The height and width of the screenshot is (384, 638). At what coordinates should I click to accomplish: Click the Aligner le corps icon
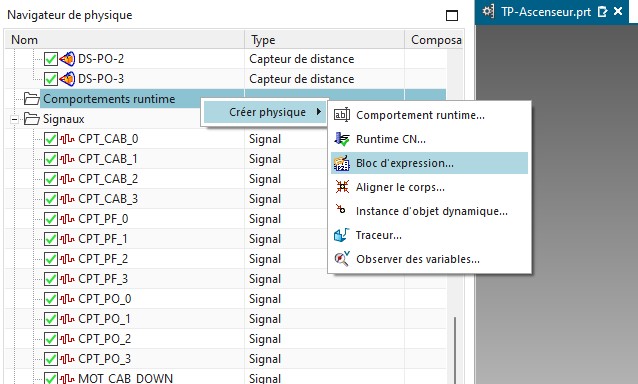click(x=342, y=187)
